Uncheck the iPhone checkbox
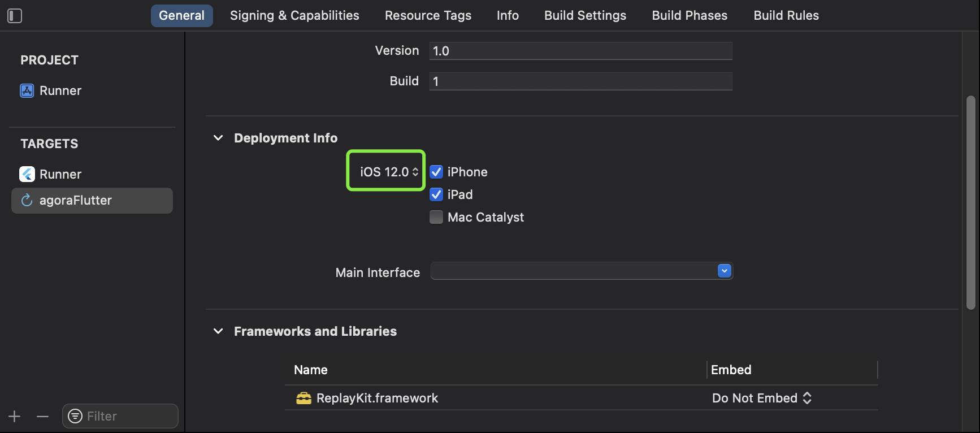Screen dimensions: 980x433 click(436, 172)
